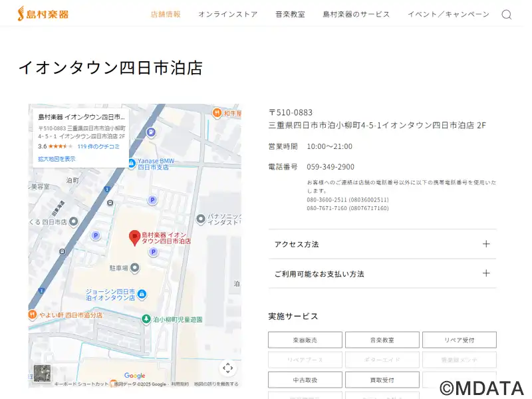Open イベント／キャンペーン menu item

(x=448, y=14)
